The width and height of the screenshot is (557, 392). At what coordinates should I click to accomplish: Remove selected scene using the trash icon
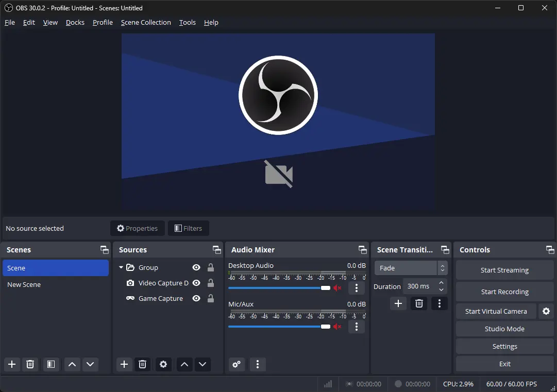point(30,364)
